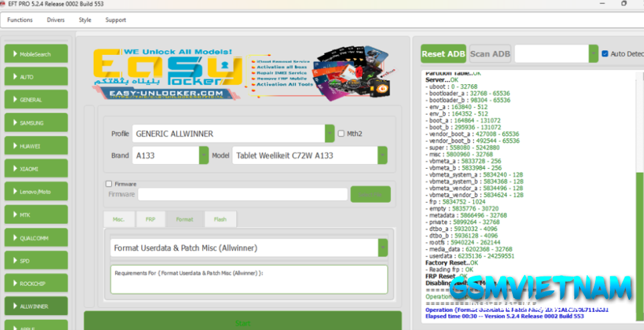Image resolution: width=644 pixels, height=330 pixels.
Task: Open the MobileSearch sidebar item
Action: [x=36, y=54]
